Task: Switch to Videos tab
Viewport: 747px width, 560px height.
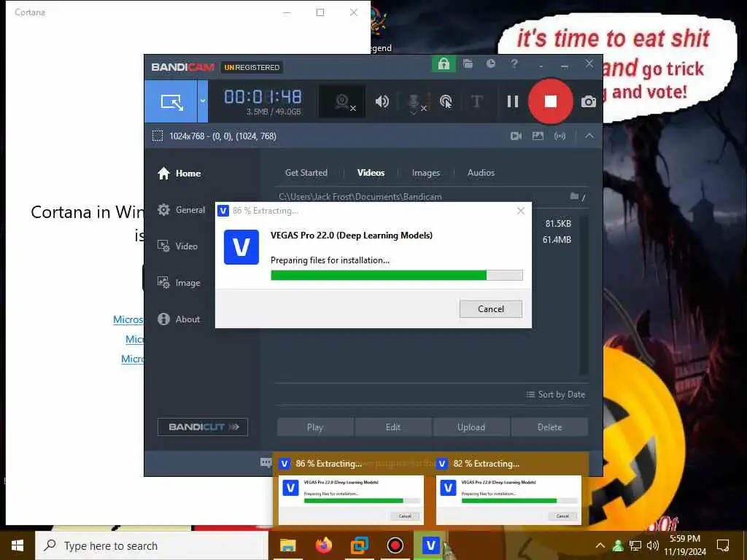Action: tap(371, 173)
